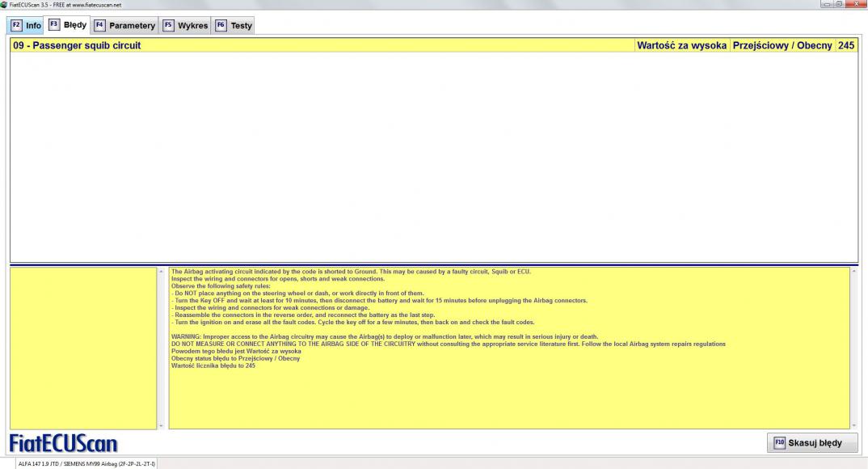Click the Wartość za wysoka cell
This screenshot has width=868, height=469.
[681, 45]
